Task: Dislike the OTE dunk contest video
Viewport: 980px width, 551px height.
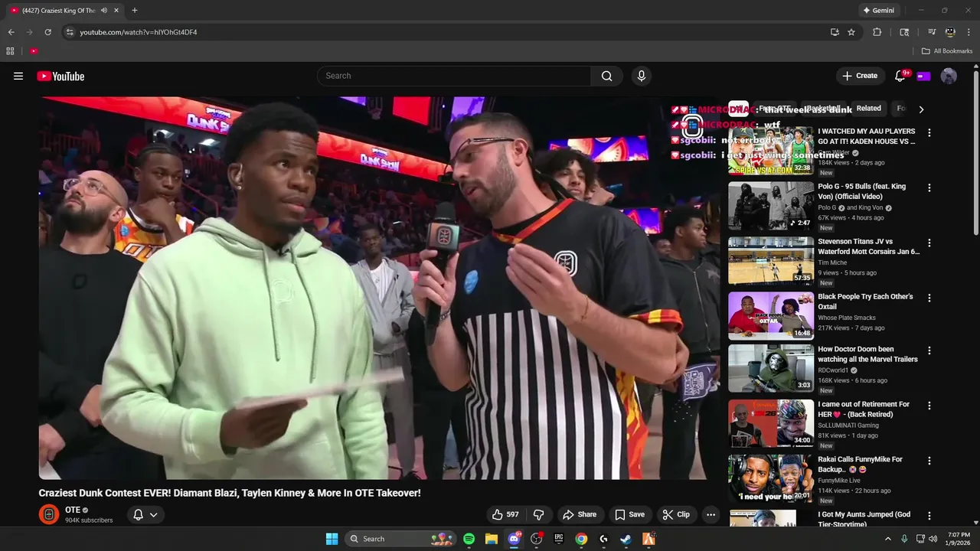Action: (x=539, y=514)
